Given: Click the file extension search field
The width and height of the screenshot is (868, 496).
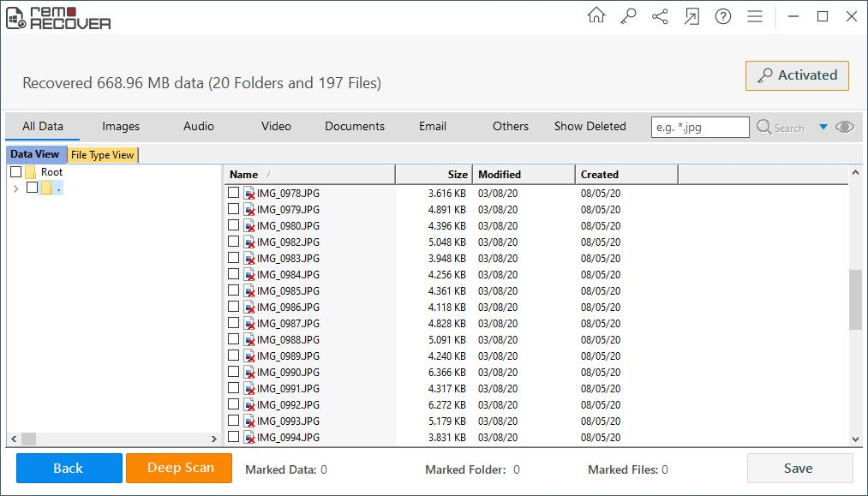Looking at the screenshot, I should 699,127.
